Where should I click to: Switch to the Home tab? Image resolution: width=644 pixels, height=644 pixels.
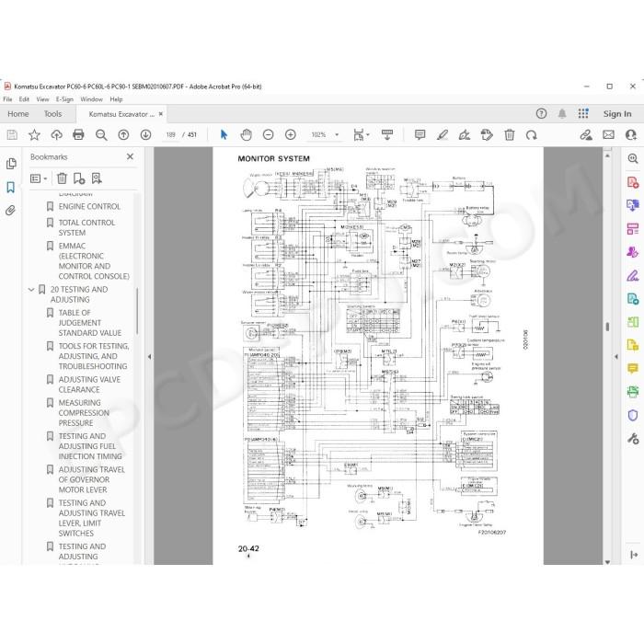click(18, 114)
